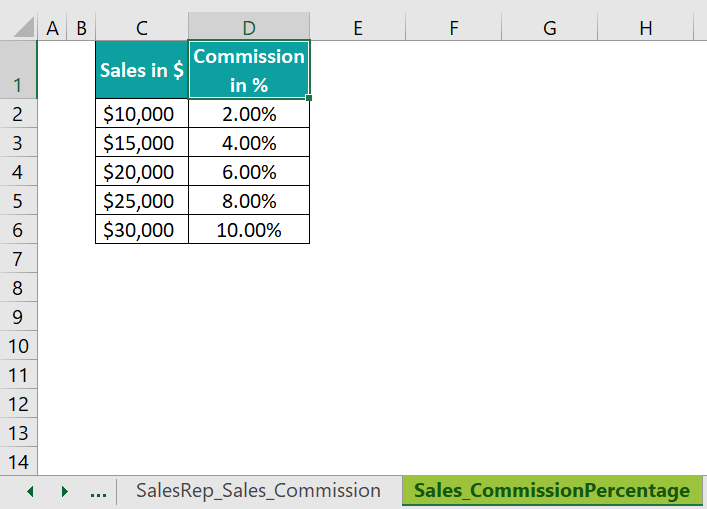Select row 5 header
Viewport: 707px width, 509px height.
18,201
